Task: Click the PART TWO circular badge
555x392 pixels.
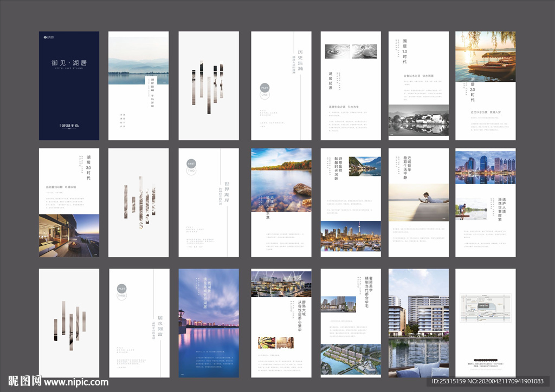Action: [191, 165]
